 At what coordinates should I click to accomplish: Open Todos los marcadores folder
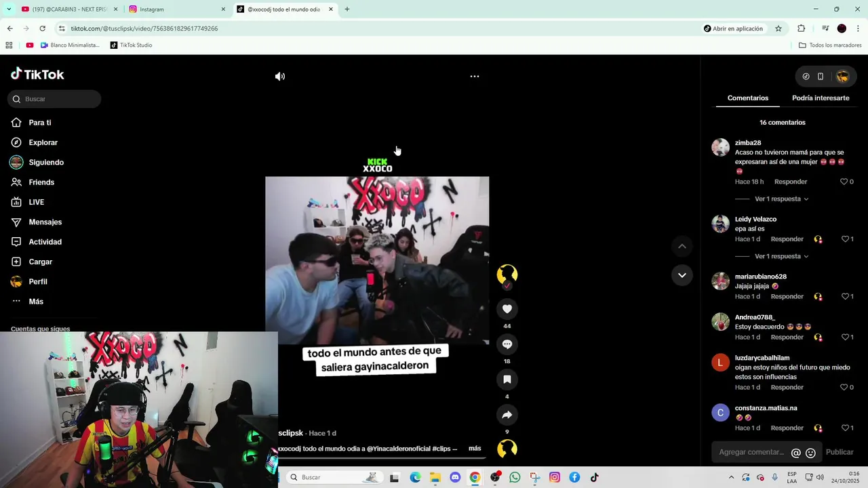coord(830,45)
